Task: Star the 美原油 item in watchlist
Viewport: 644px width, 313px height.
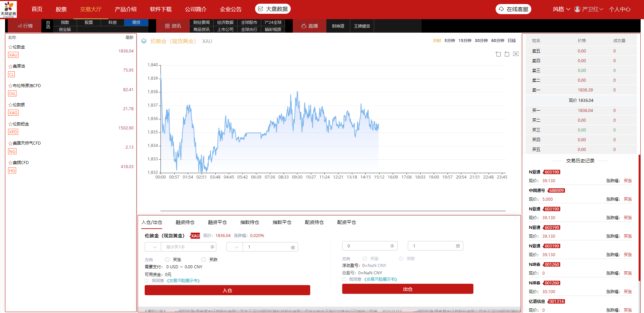Action: click(10, 66)
